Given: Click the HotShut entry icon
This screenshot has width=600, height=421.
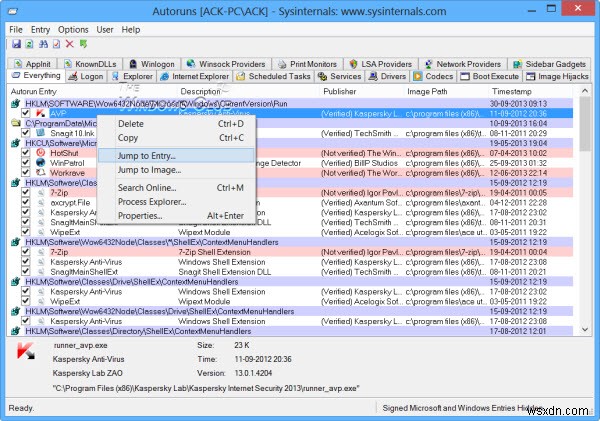Looking at the screenshot, I should pos(40,151).
